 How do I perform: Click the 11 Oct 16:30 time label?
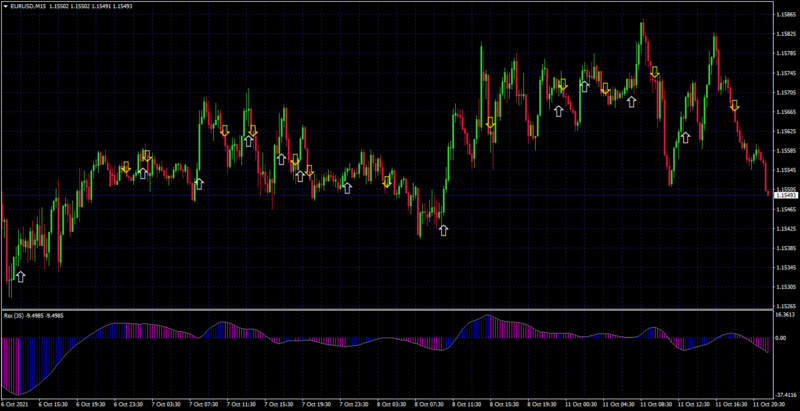(732, 404)
